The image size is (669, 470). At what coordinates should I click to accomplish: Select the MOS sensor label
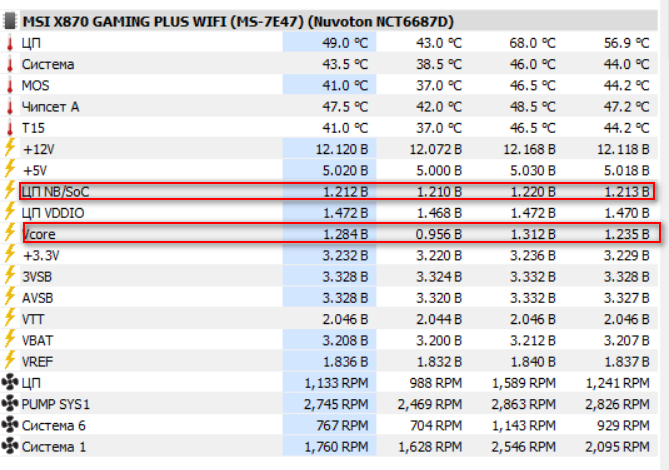[35, 86]
